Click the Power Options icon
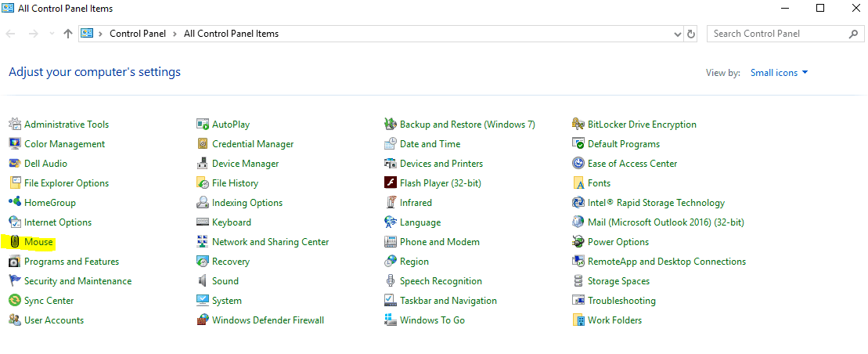The width and height of the screenshot is (868, 354). point(578,241)
